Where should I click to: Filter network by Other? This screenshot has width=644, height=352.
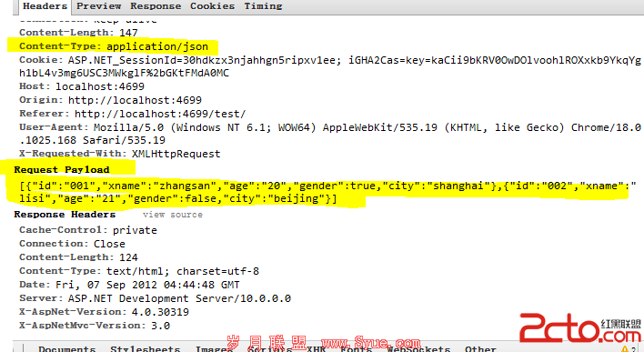tap(480, 348)
